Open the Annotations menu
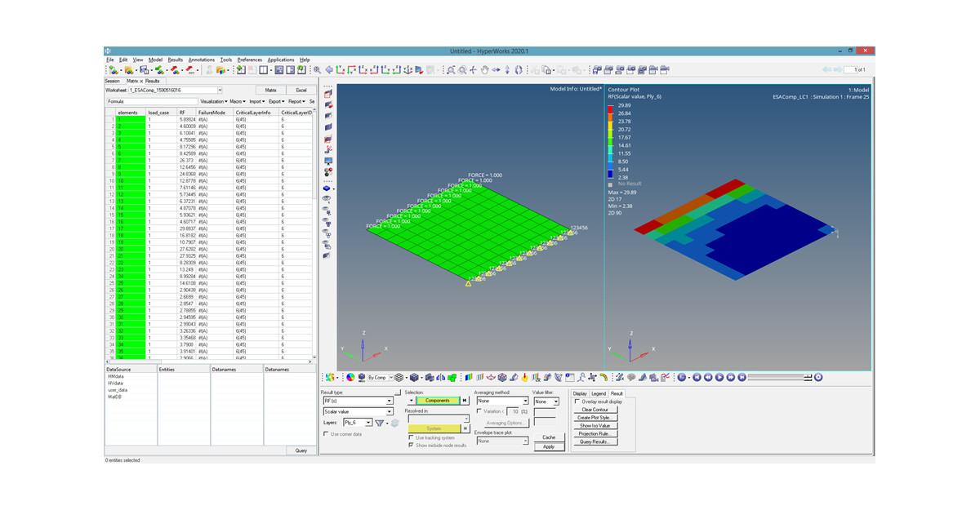The width and height of the screenshot is (980, 510). tap(201, 60)
